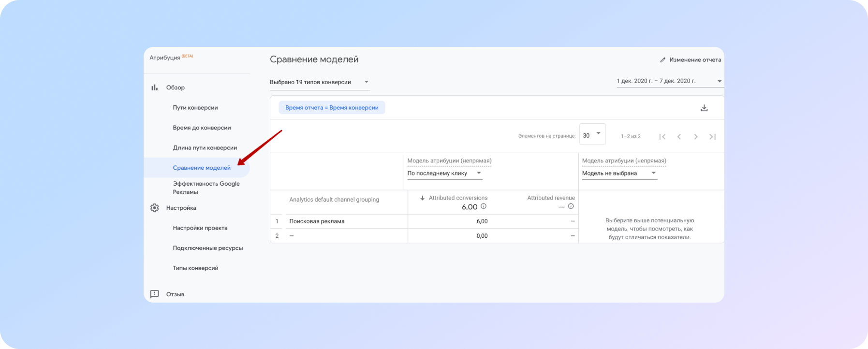Click the Сравнение моделей page heading

314,59
